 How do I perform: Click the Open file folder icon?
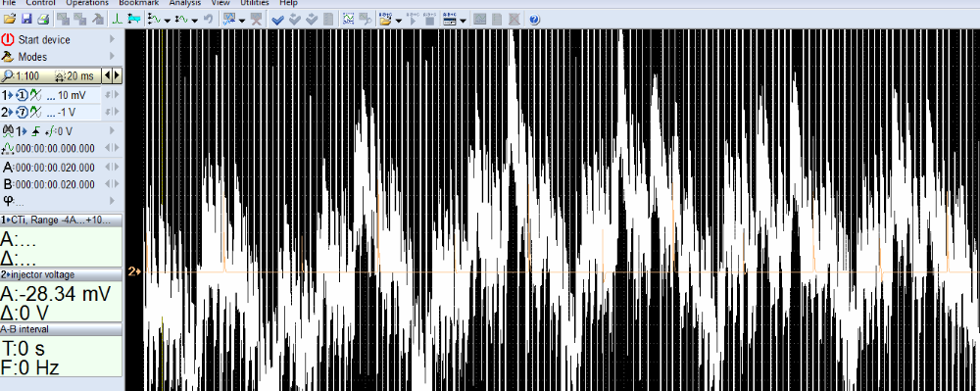click(x=10, y=20)
